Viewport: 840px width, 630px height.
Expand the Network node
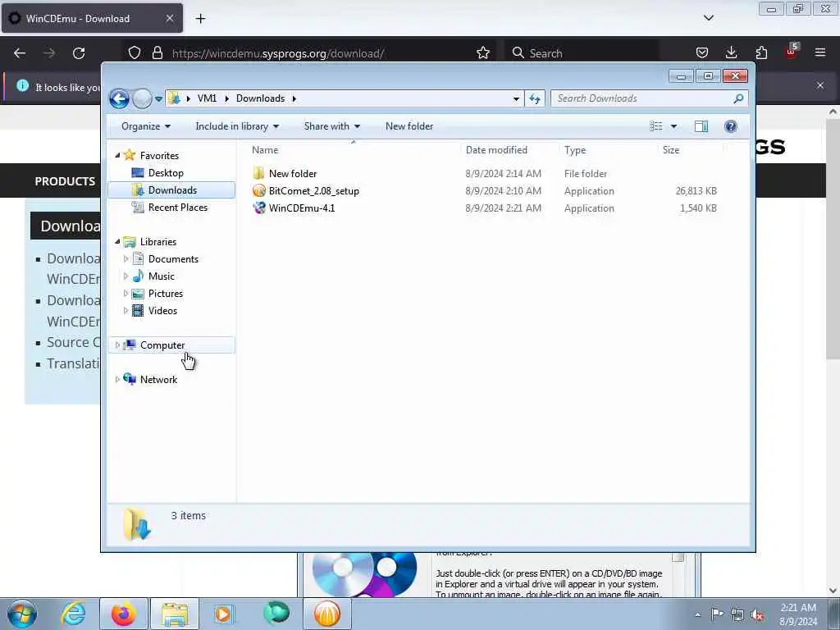117,379
